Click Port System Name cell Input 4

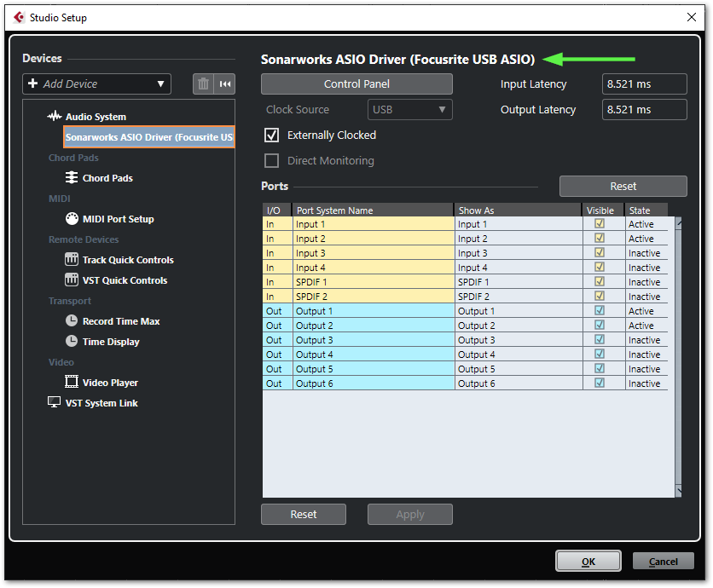pos(374,268)
